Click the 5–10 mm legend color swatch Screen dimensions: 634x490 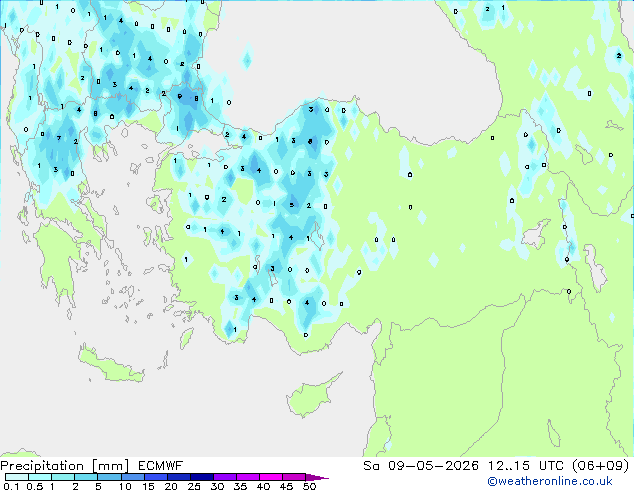click(109, 477)
